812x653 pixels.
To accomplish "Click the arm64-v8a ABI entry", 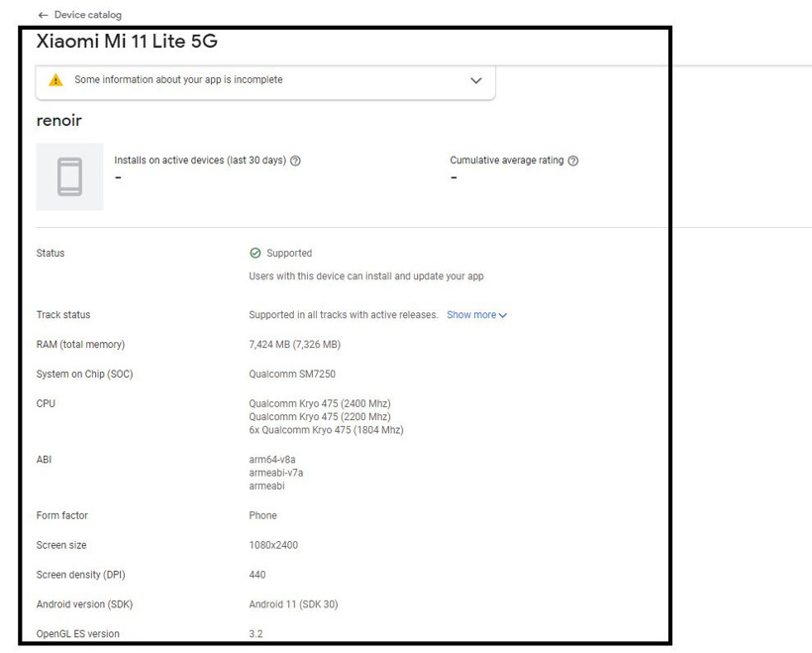I will (275, 459).
